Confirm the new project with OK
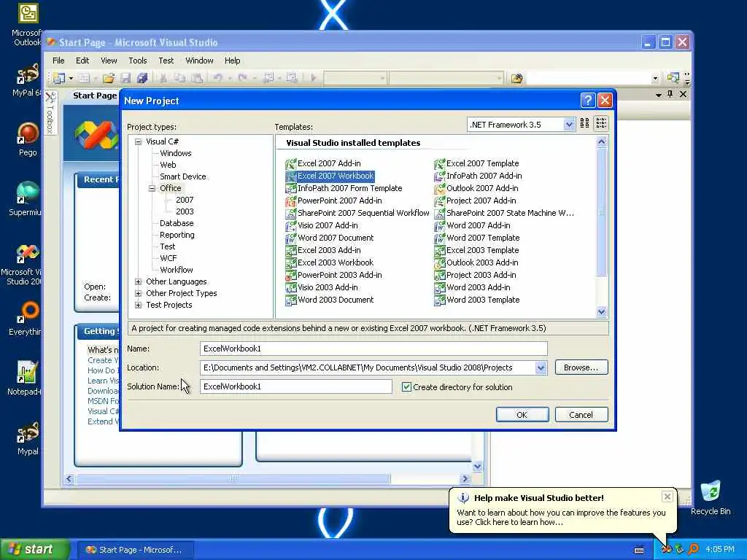The image size is (747, 560). coord(522,415)
